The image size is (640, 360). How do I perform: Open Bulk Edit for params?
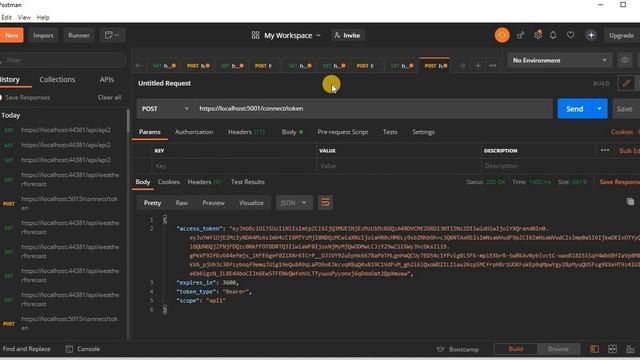click(629, 151)
